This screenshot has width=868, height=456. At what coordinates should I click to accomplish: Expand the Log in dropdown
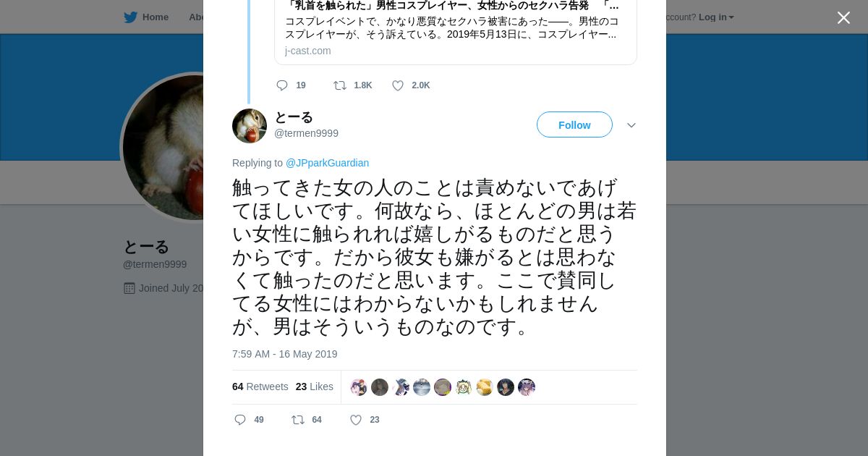(x=716, y=17)
